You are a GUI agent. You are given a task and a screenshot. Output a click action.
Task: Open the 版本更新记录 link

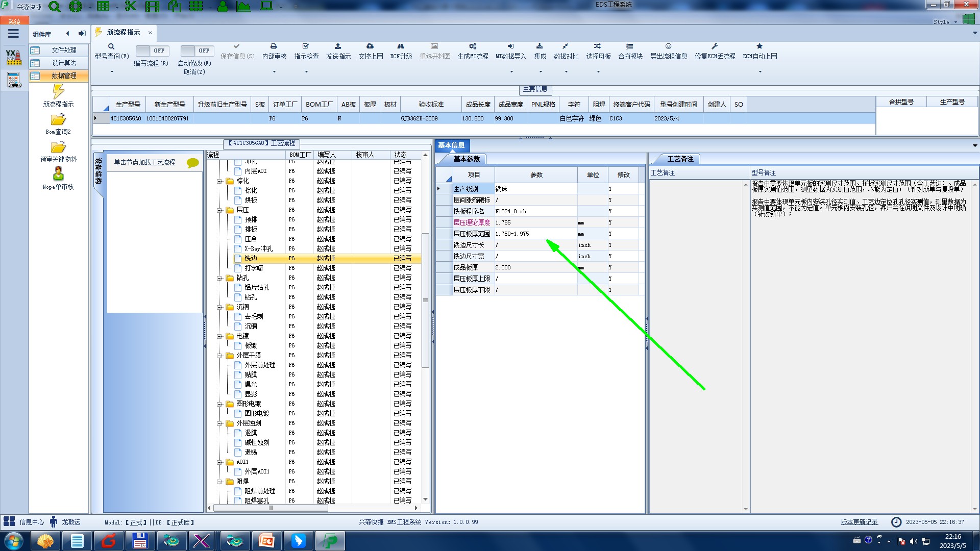[x=859, y=522]
